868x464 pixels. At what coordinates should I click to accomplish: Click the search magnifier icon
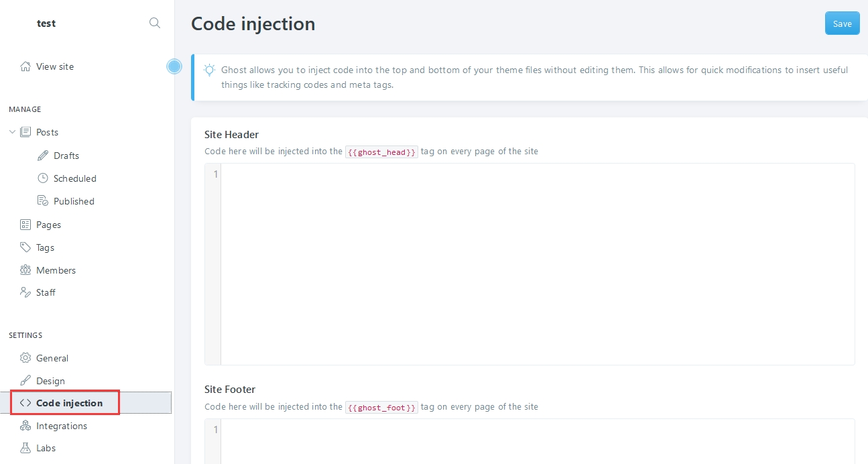[x=155, y=23]
